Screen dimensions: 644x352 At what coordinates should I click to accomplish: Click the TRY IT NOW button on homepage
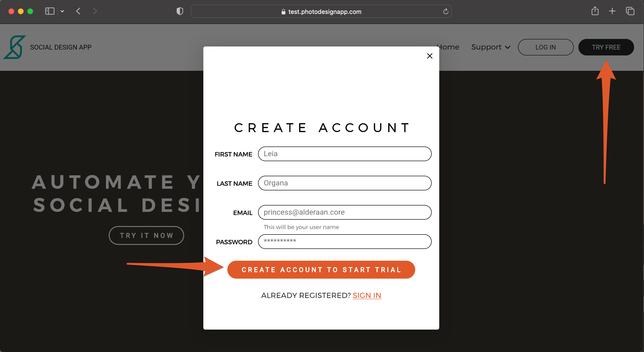(147, 235)
